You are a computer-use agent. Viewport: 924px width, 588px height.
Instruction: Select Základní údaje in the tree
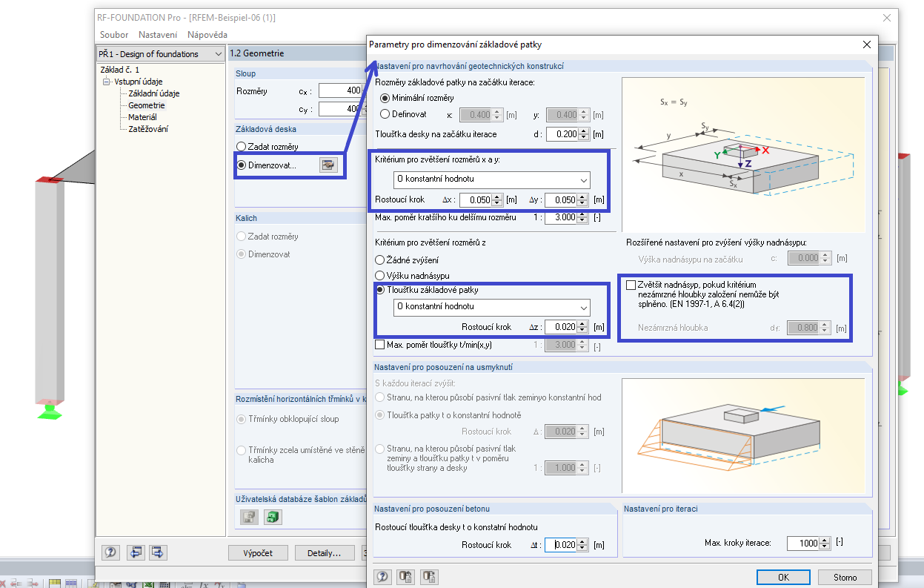pyautogui.click(x=153, y=93)
